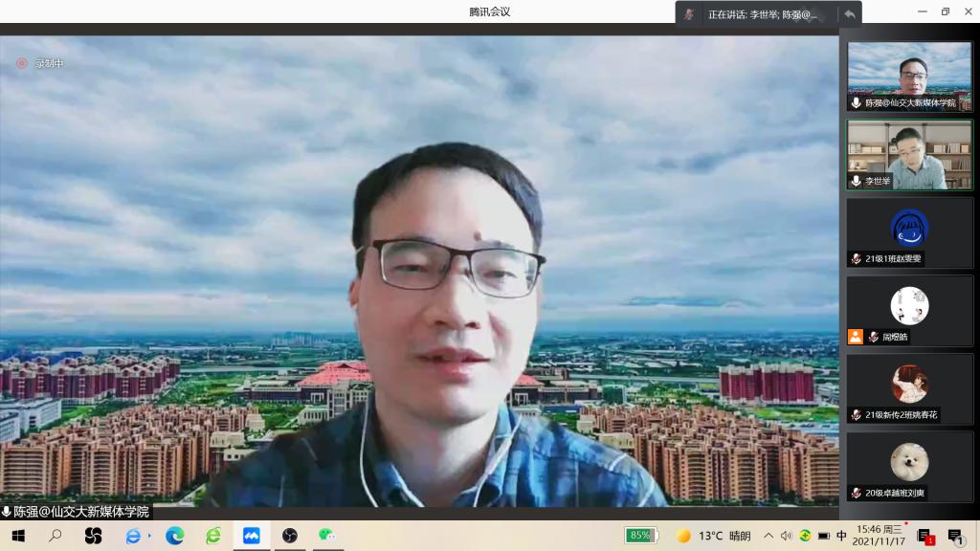980x551 pixels.
Task: Open the Windows Start menu
Action: [17, 536]
